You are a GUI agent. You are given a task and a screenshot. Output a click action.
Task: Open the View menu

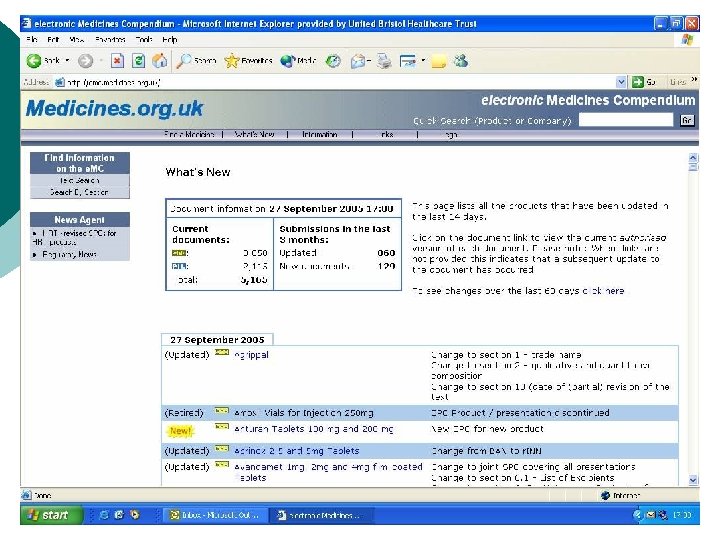[76, 39]
